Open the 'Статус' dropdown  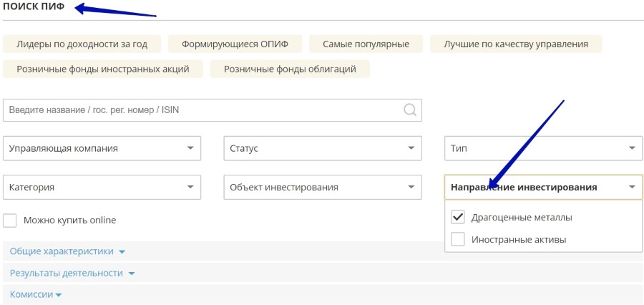click(322, 148)
